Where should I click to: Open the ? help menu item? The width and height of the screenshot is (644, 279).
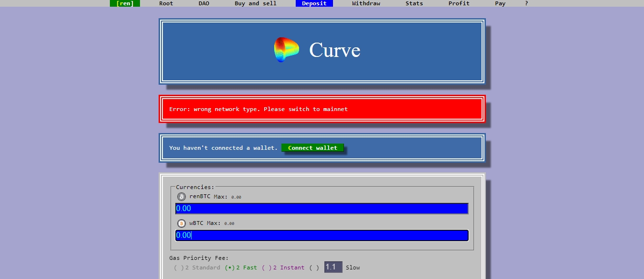pyautogui.click(x=526, y=3)
